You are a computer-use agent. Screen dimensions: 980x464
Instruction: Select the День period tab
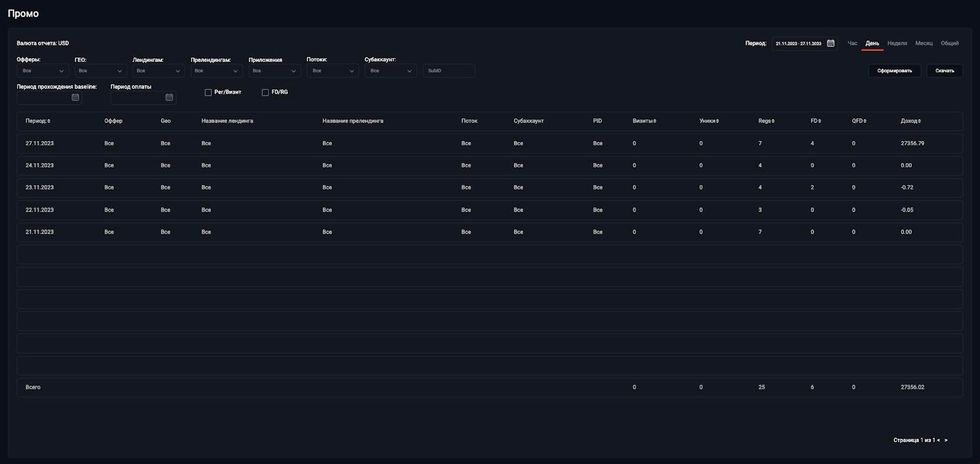click(x=872, y=44)
